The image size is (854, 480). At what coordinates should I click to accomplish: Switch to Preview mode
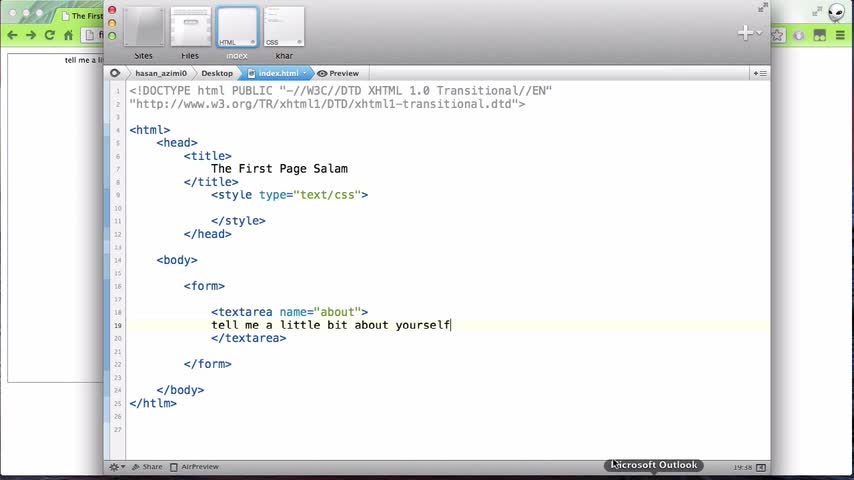338,73
